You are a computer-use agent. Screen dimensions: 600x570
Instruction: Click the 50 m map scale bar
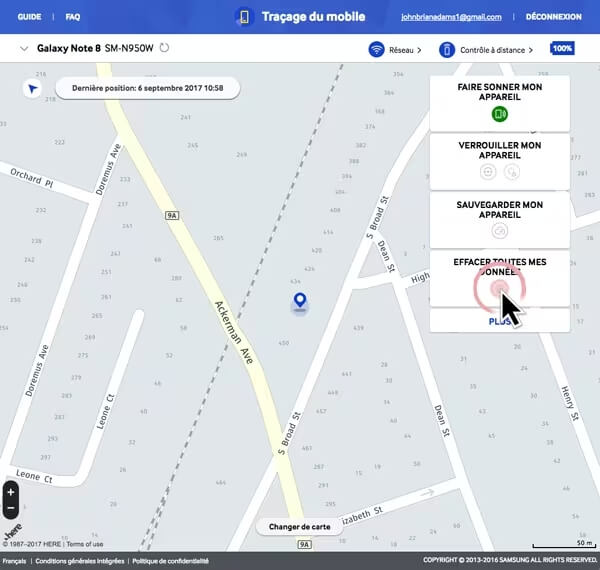tap(564, 544)
